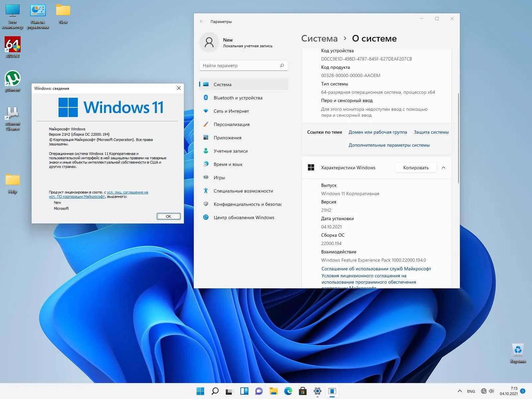This screenshot has height=399, width=532.
Task: Open Приложения section
Action: [x=244, y=138]
